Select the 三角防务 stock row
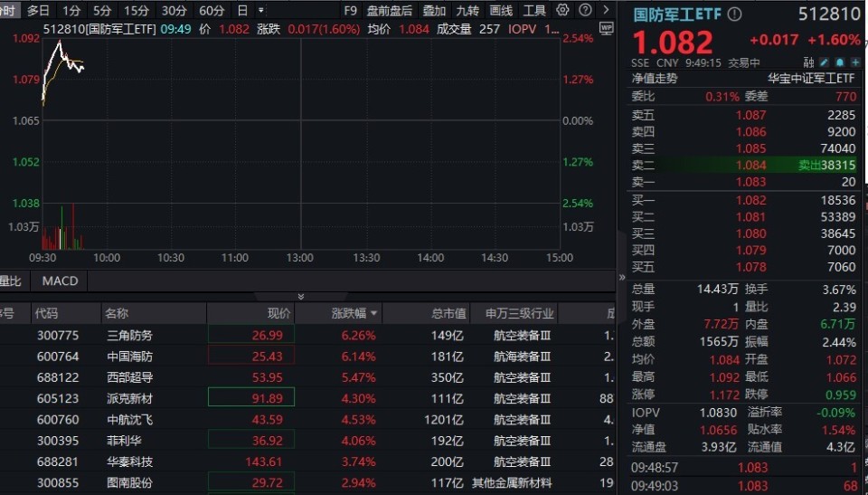 (307, 336)
